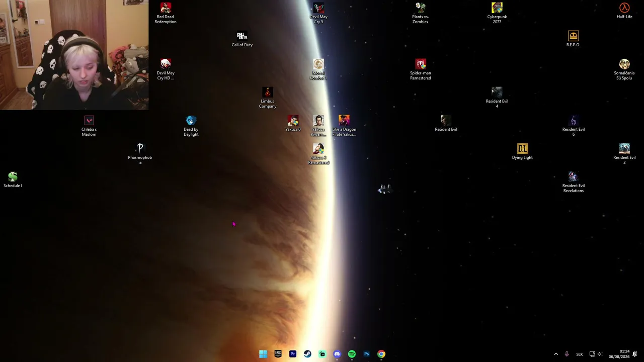Select the Resident Evil 6 shortcut

click(573, 126)
